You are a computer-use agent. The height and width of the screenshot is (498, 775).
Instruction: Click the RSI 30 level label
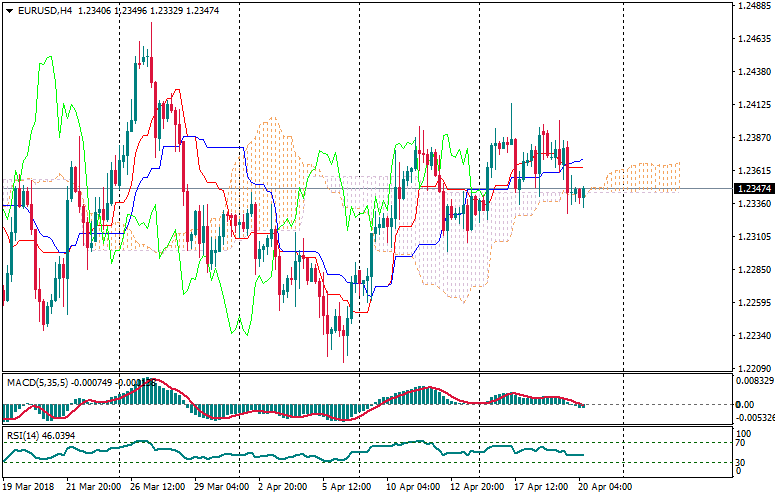click(x=741, y=462)
